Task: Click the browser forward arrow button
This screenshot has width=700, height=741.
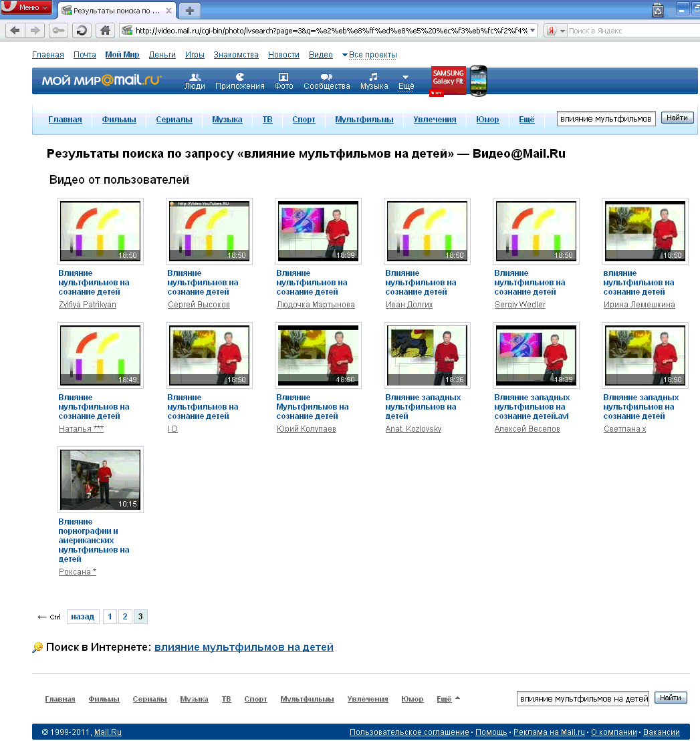Action: (35, 31)
